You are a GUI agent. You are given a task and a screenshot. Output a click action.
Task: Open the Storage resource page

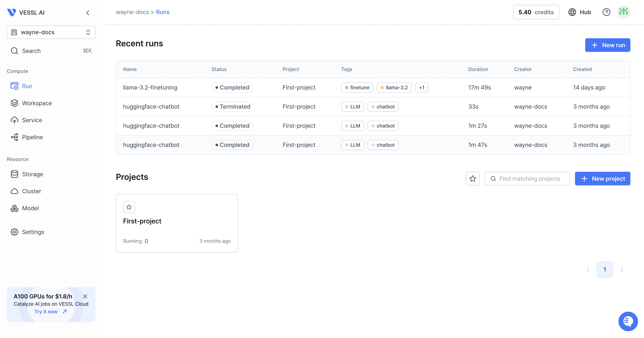tap(32, 174)
